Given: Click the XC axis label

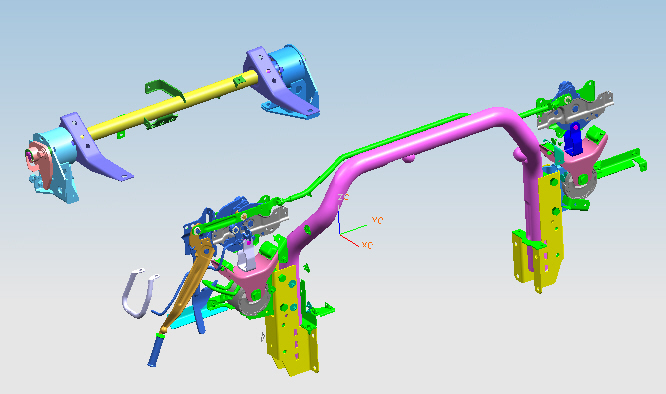Looking at the screenshot, I should tap(367, 245).
